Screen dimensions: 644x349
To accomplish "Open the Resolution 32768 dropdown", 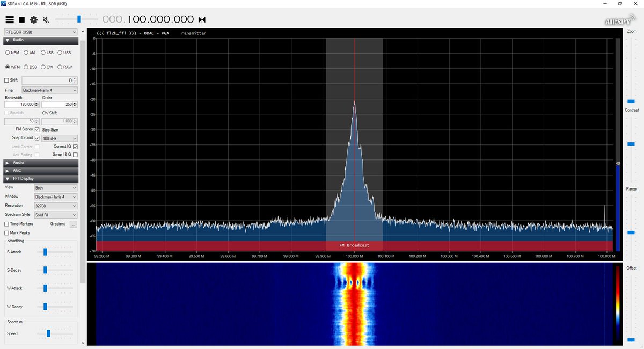I will [x=56, y=206].
